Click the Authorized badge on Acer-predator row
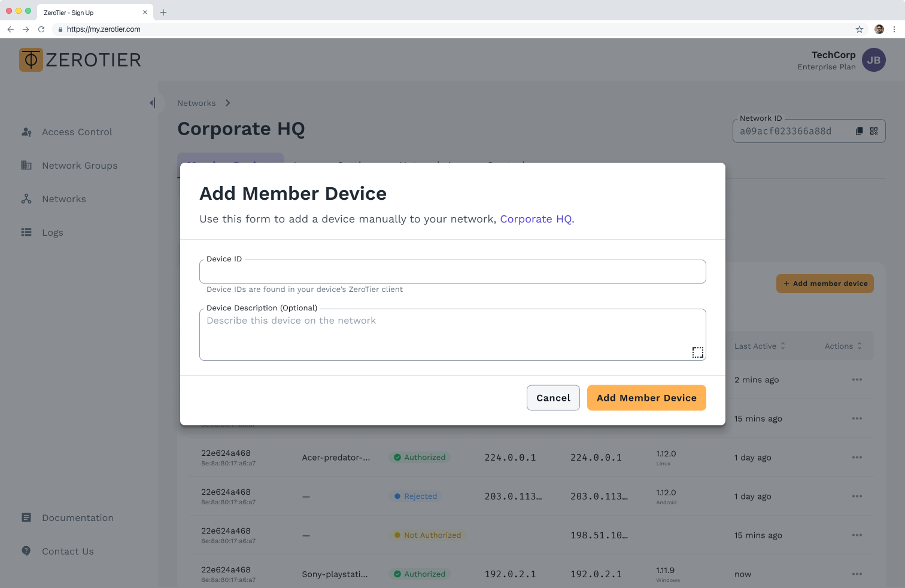This screenshot has height=588, width=905. 420,458
